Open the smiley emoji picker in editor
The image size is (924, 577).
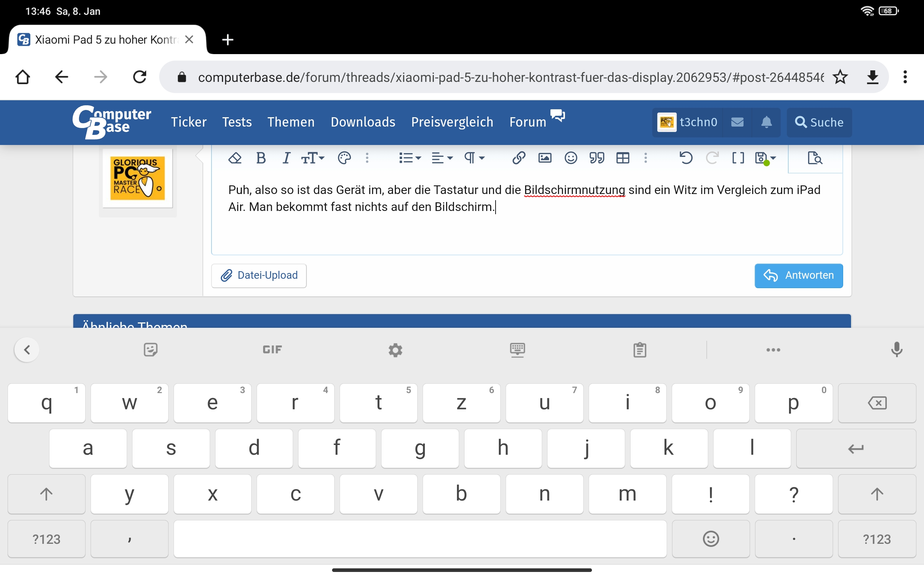(x=570, y=158)
